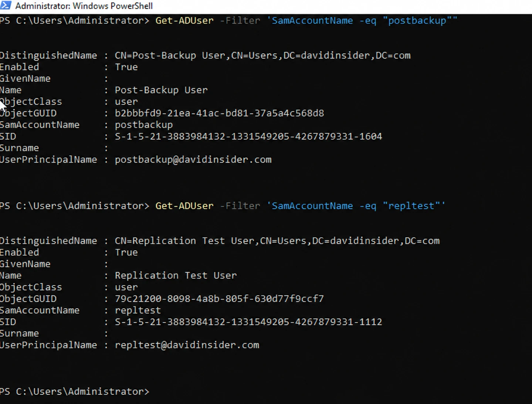Viewport: 532px width, 404px height.
Task: Click the 'Administrator: Windows PowerShell' window title
Action: (x=84, y=6)
